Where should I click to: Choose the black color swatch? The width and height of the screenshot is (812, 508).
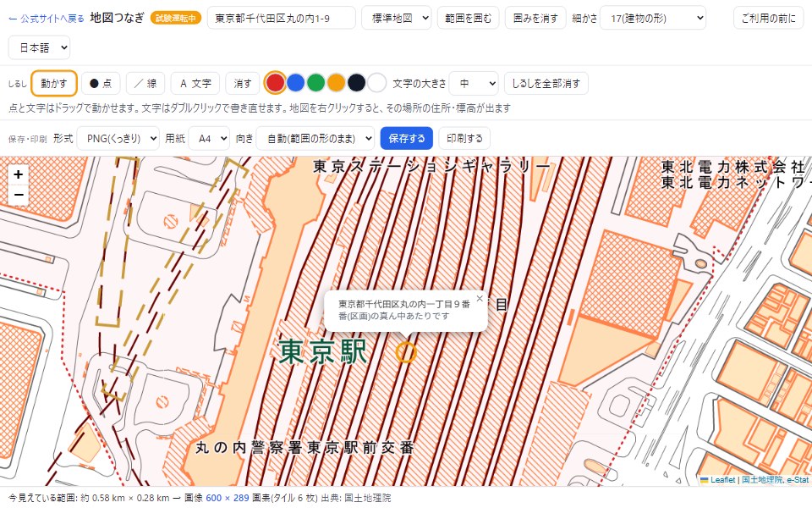tap(356, 83)
